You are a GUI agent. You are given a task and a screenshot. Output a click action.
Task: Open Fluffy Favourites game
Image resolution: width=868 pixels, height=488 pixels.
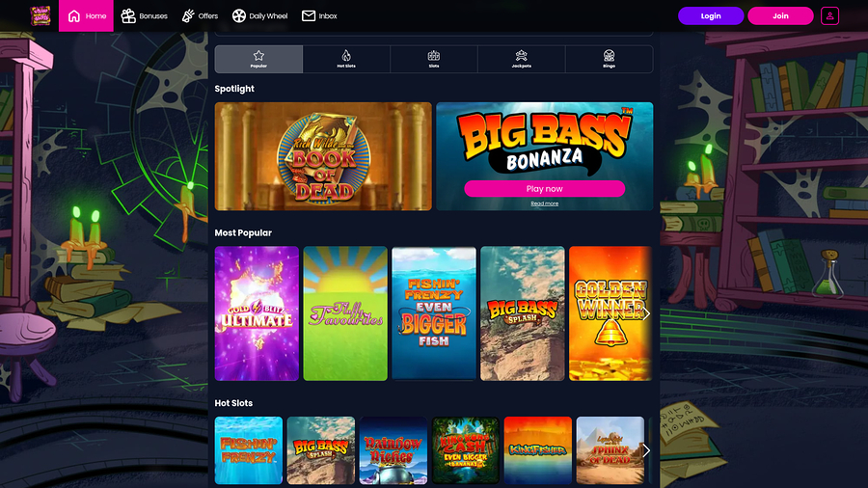point(345,313)
